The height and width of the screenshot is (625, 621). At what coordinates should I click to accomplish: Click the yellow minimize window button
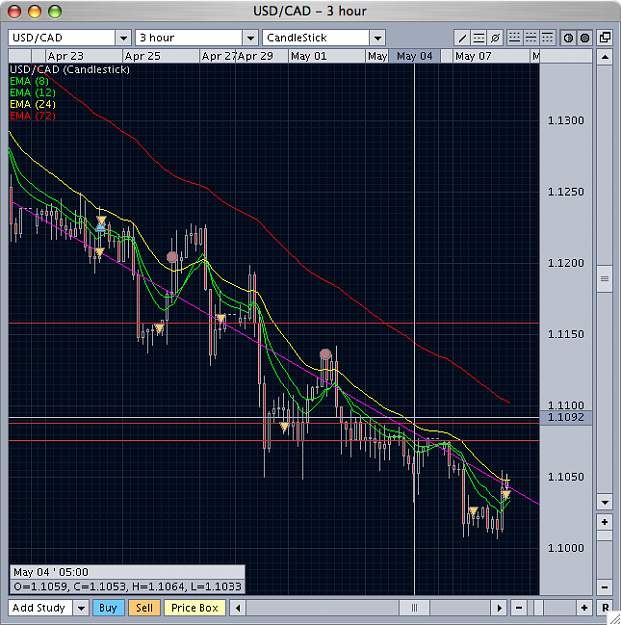tap(35, 12)
